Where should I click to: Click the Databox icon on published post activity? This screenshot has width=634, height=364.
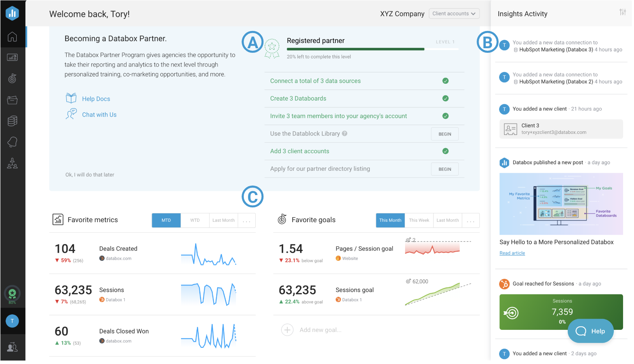(x=504, y=163)
